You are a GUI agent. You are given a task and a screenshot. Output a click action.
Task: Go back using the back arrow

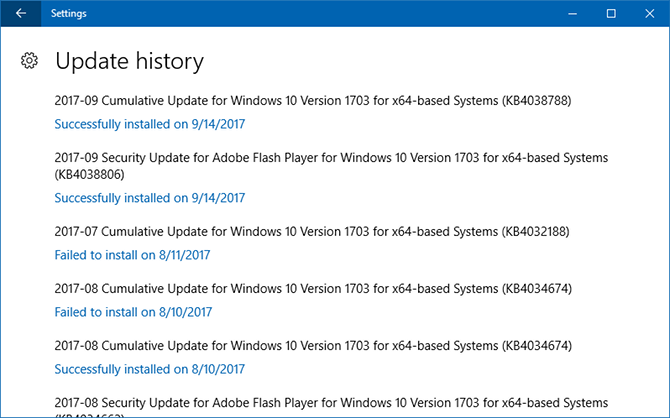[21, 13]
